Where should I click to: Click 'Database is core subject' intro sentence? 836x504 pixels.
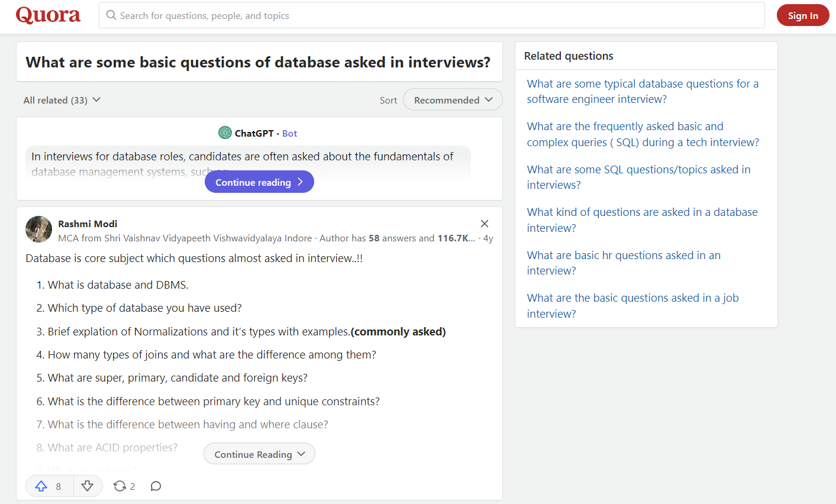click(x=194, y=259)
